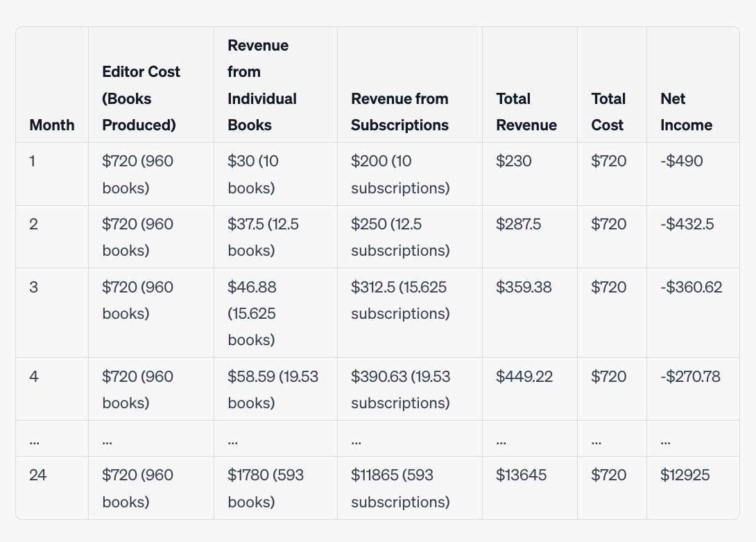The height and width of the screenshot is (542, 756).
Task: Select the $449.22 total revenue cell
Action: pos(524,376)
